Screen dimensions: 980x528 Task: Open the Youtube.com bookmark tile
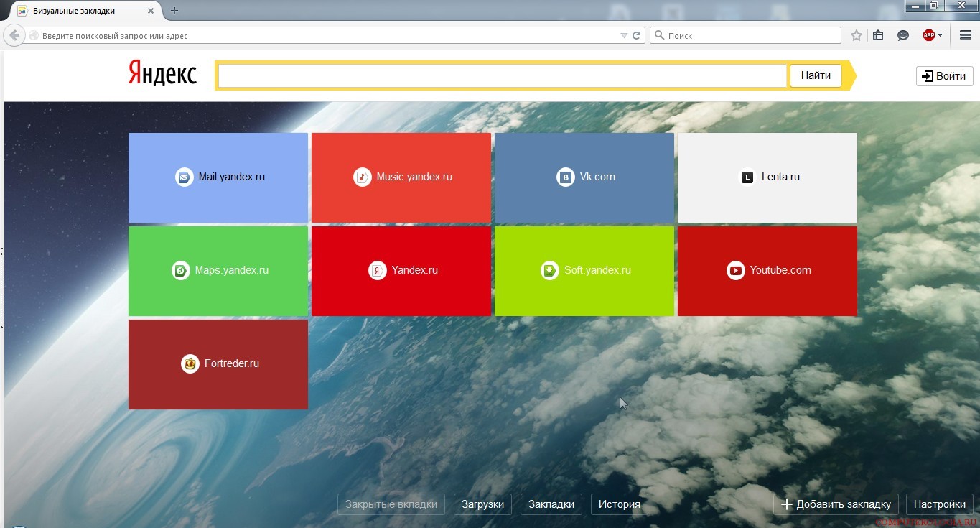[767, 271]
